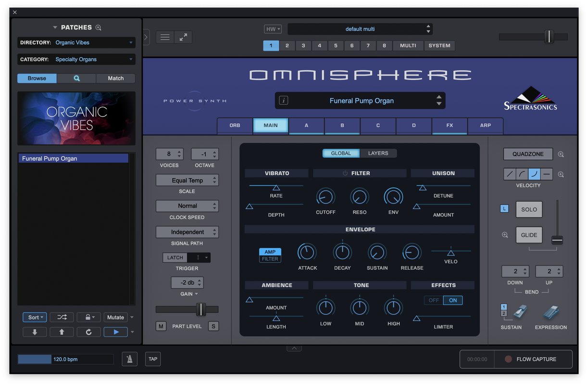Viewport: 588px width, 385px height.
Task: Select the AMP envelope
Action: 270,252
